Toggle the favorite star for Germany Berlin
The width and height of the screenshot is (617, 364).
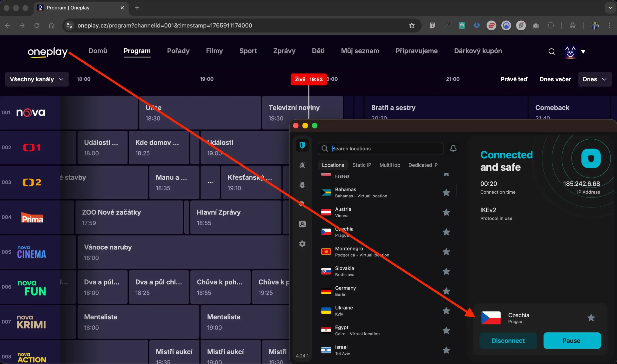tap(446, 291)
